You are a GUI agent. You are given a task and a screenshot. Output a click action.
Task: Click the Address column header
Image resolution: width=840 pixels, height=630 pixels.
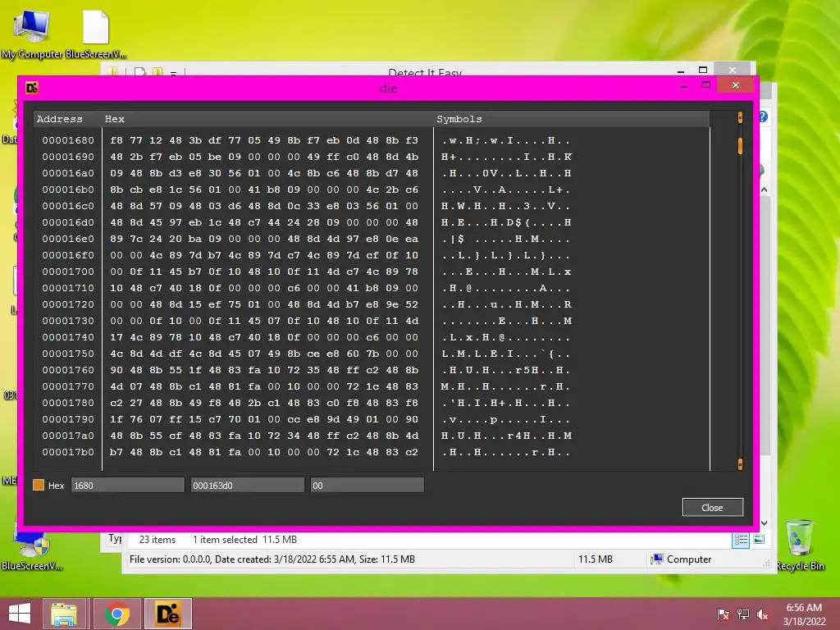(59, 119)
